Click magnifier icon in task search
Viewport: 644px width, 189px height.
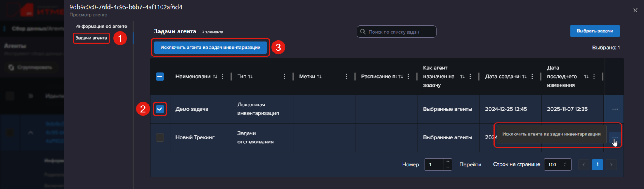[363, 32]
